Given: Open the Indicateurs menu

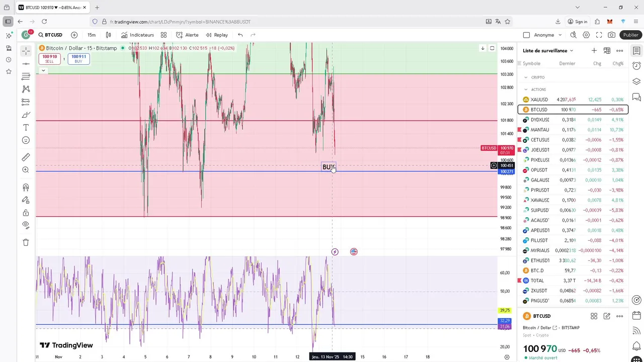Looking at the screenshot, I should pos(137,35).
